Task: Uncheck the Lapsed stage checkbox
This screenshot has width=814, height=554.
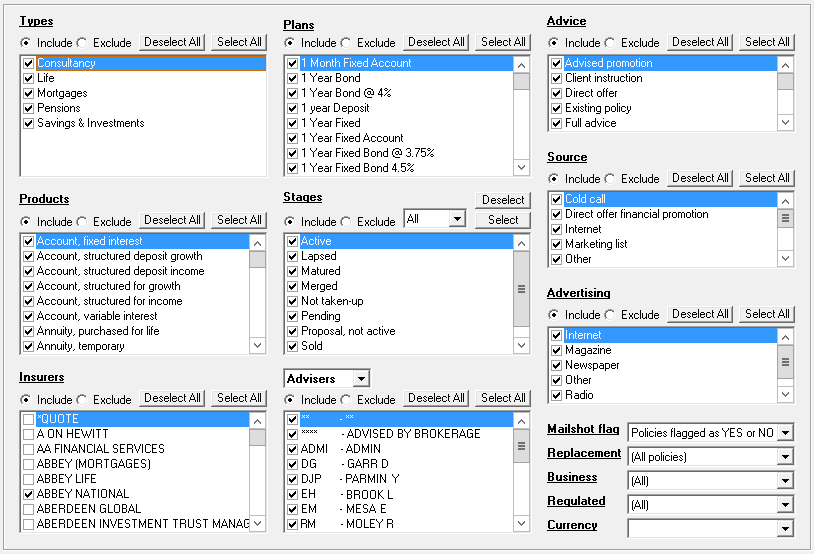Action: click(x=292, y=256)
